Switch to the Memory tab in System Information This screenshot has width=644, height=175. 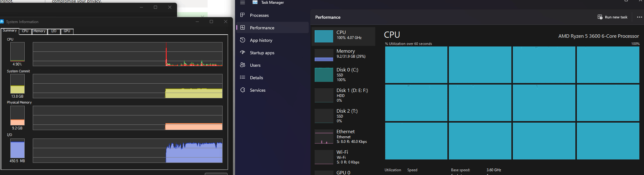(x=39, y=31)
